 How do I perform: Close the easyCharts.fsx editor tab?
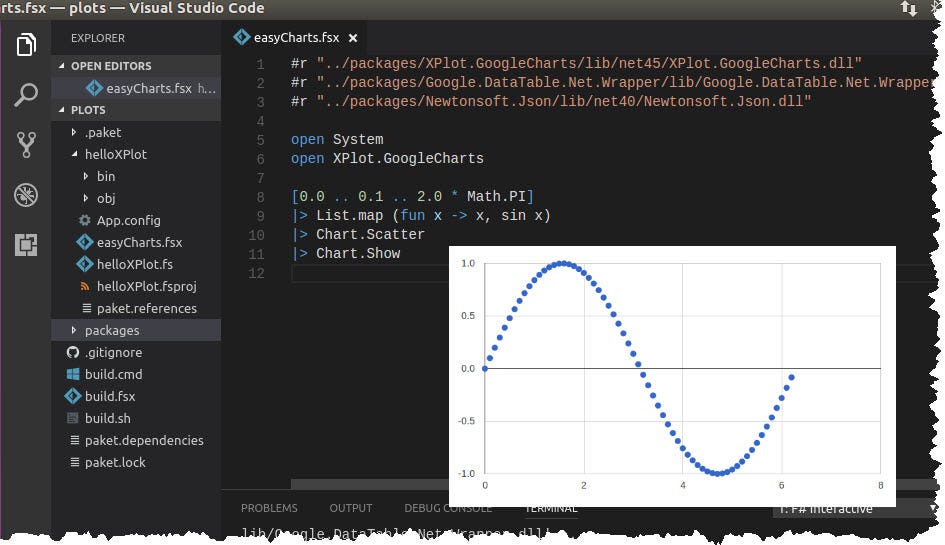(x=353, y=38)
